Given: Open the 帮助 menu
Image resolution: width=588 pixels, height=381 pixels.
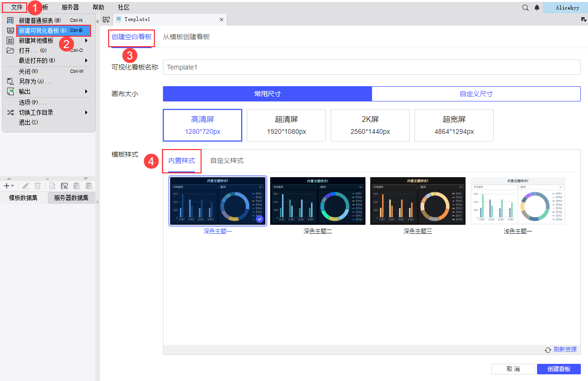Looking at the screenshot, I should point(98,8).
